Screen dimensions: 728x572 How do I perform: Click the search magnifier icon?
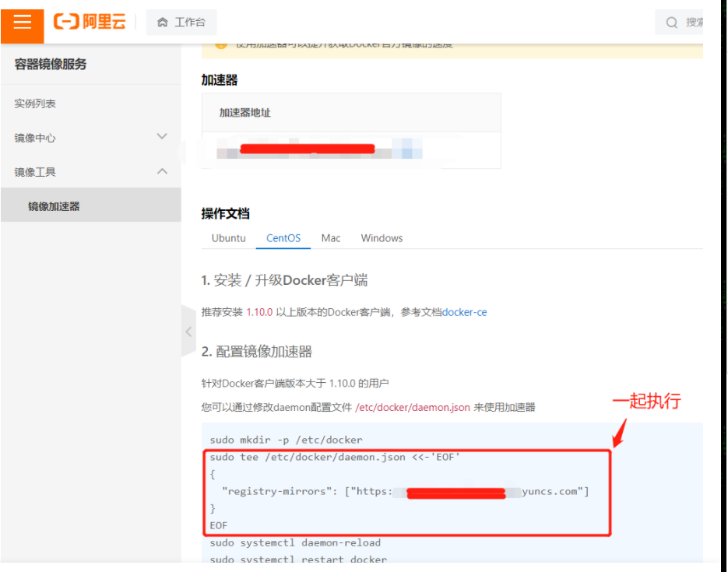pos(671,23)
